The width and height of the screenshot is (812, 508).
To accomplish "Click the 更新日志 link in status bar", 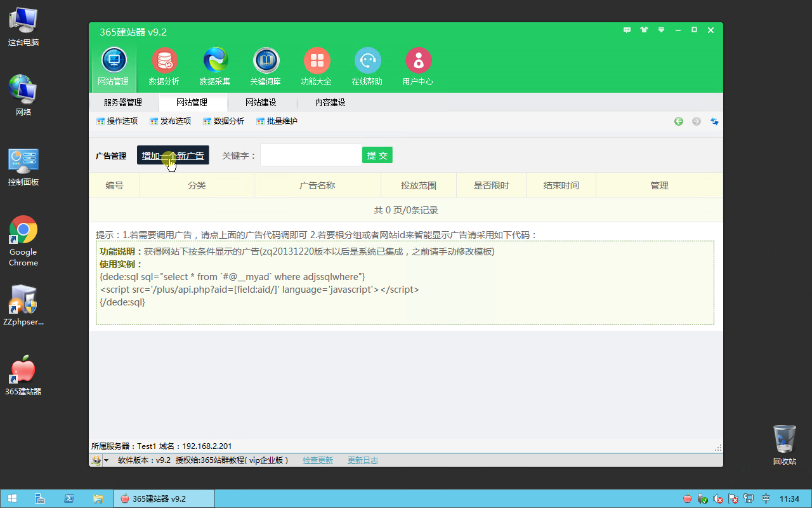I will pos(363,460).
